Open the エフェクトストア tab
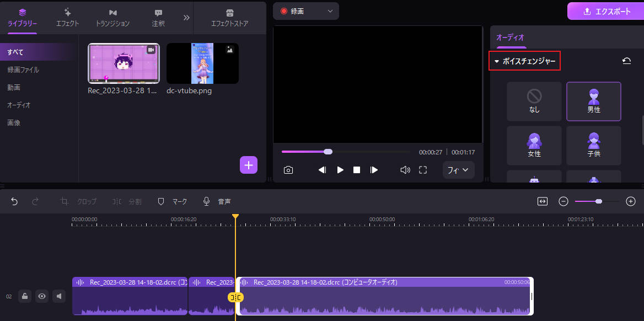The image size is (644, 321). click(229, 18)
